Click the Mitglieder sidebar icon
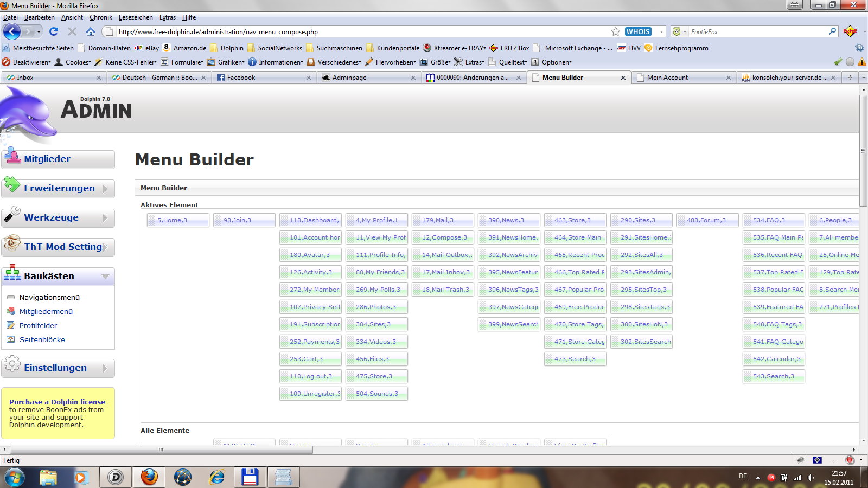Screen dimensions: 868x488 (x=11, y=157)
